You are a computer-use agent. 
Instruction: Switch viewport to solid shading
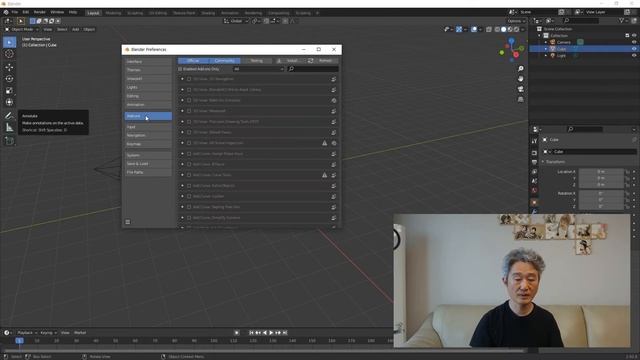[x=504, y=29]
